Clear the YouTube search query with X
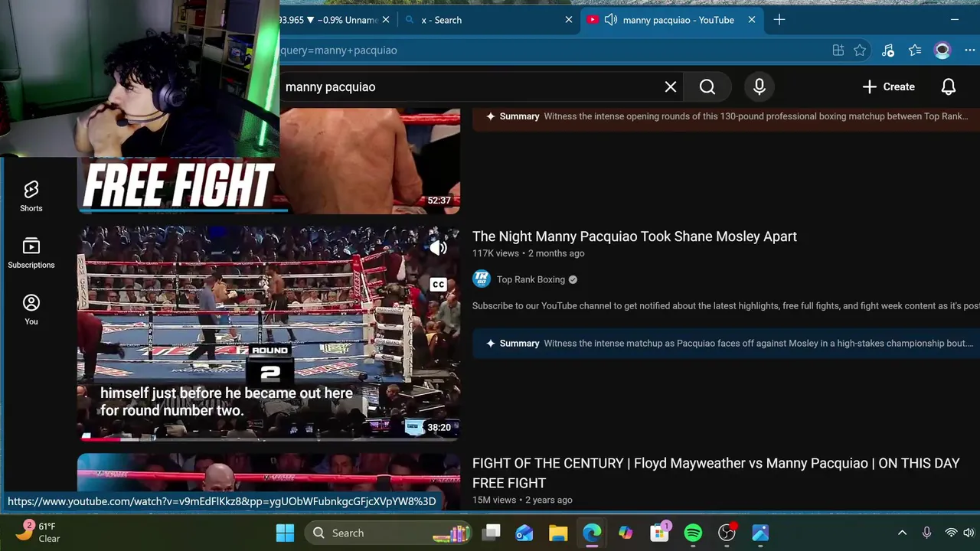Screen dimensions: 980x551 pyautogui.click(x=671, y=86)
